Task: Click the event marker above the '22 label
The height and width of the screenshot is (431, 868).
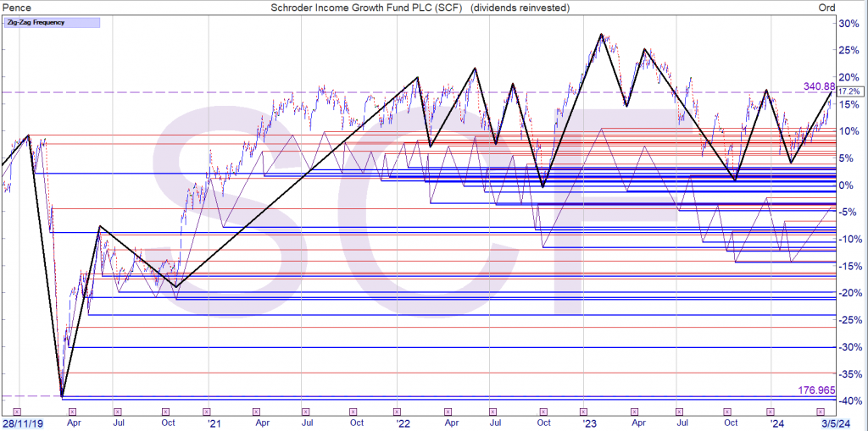Action: tap(396, 412)
